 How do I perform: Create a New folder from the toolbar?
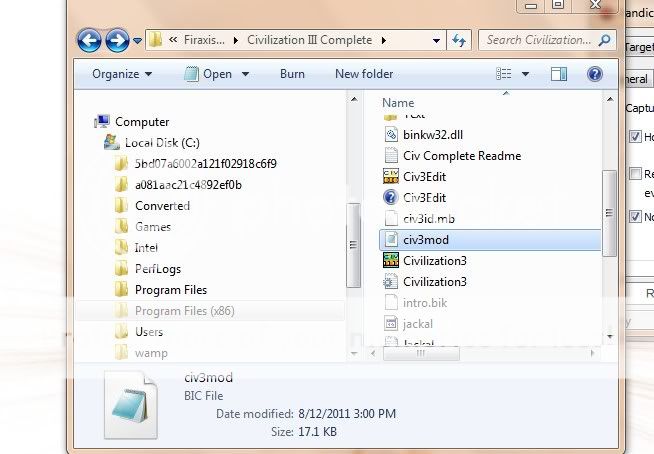(364, 74)
